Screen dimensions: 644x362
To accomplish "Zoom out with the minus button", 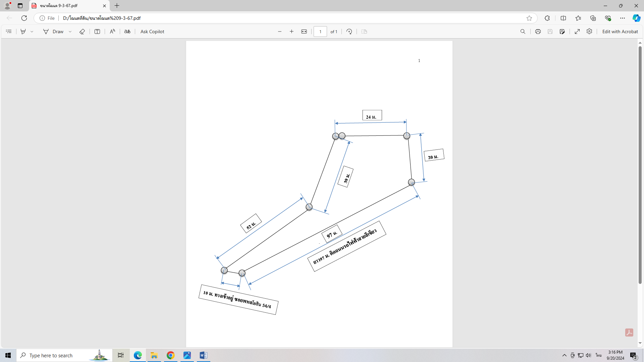I will (x=280, y=32).
